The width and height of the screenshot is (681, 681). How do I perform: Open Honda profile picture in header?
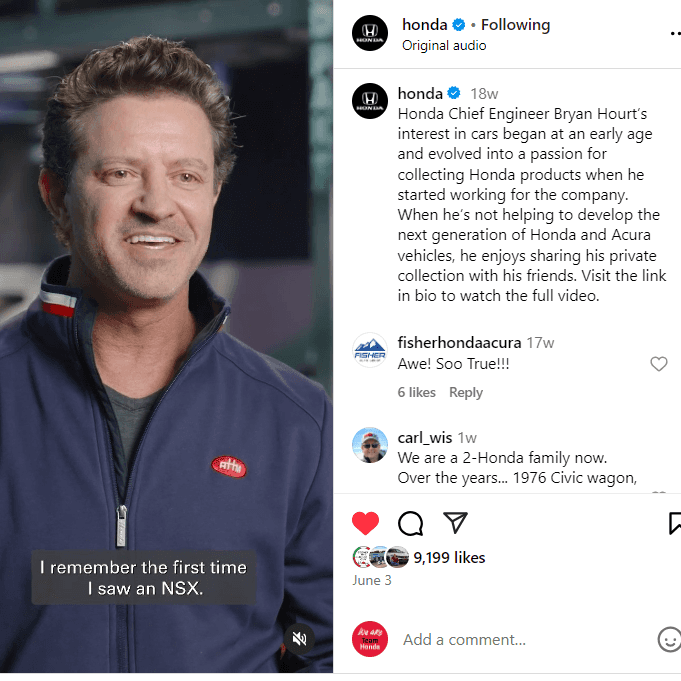(x=370, y=33)
